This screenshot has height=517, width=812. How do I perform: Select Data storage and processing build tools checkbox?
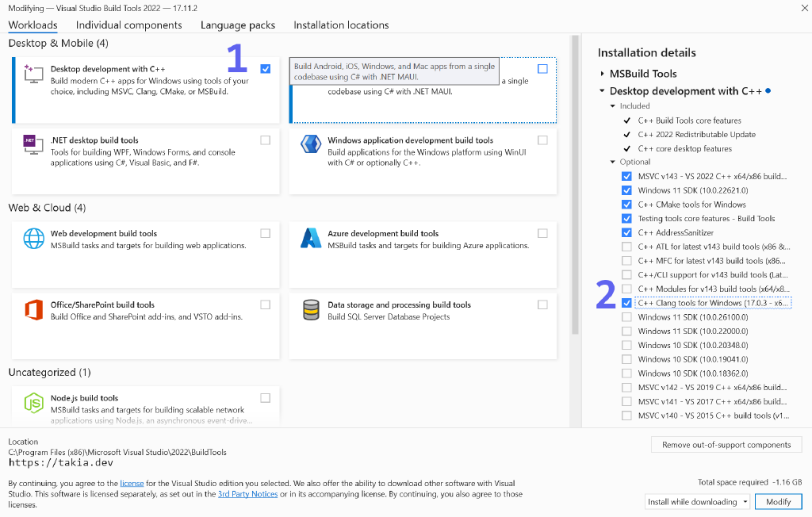point(542,305)
